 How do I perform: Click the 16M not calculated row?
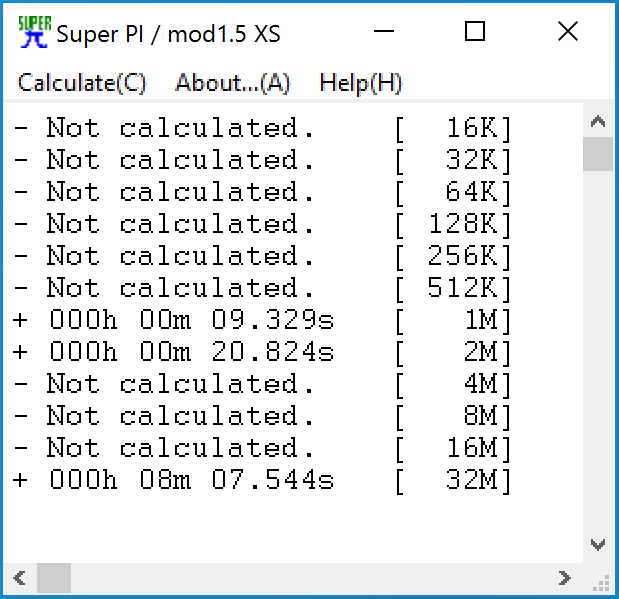tap(262, 448)
